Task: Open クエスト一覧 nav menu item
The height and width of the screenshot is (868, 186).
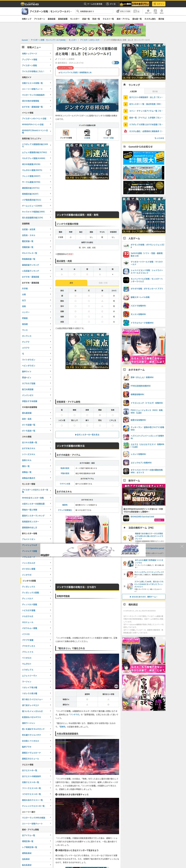Action: click(x=108, y=19)
